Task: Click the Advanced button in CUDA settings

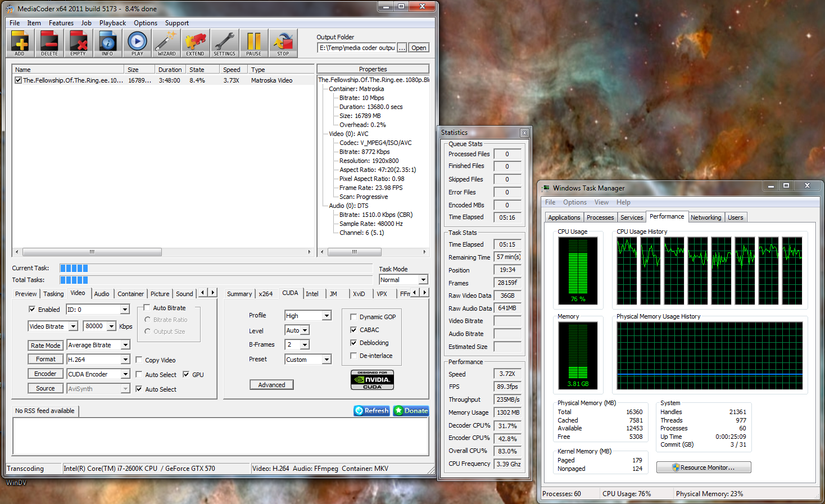Action: [x=271, y=385]
